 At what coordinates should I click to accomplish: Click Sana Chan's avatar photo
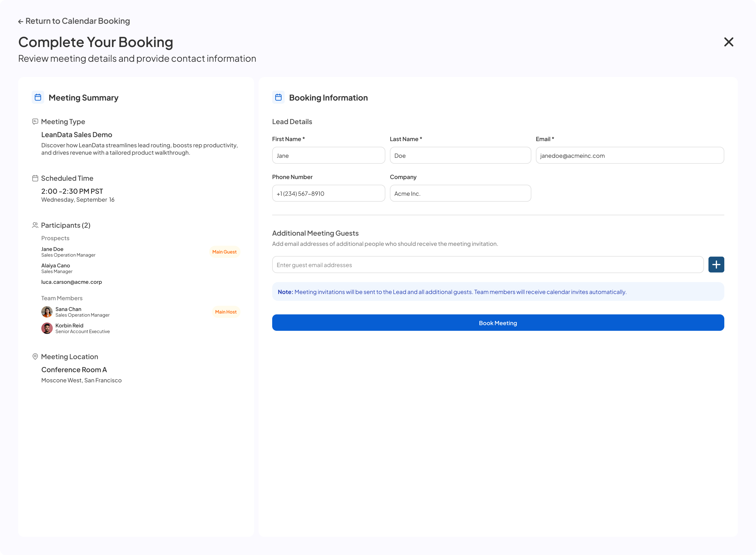click(47, 312)
